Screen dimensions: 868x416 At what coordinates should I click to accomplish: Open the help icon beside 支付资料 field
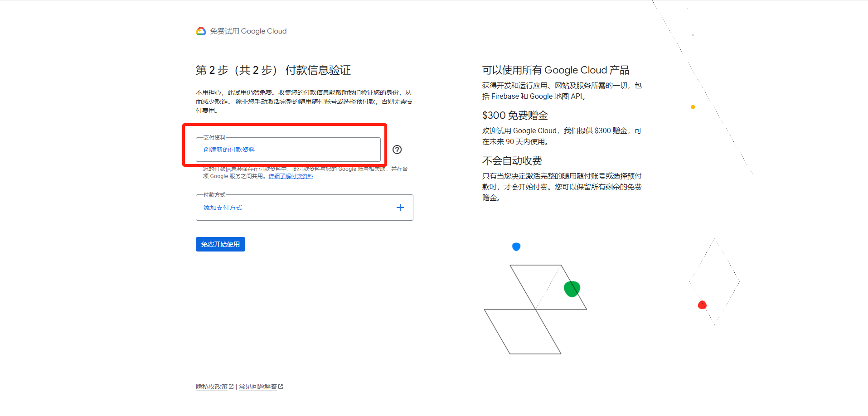pos(397,150)
